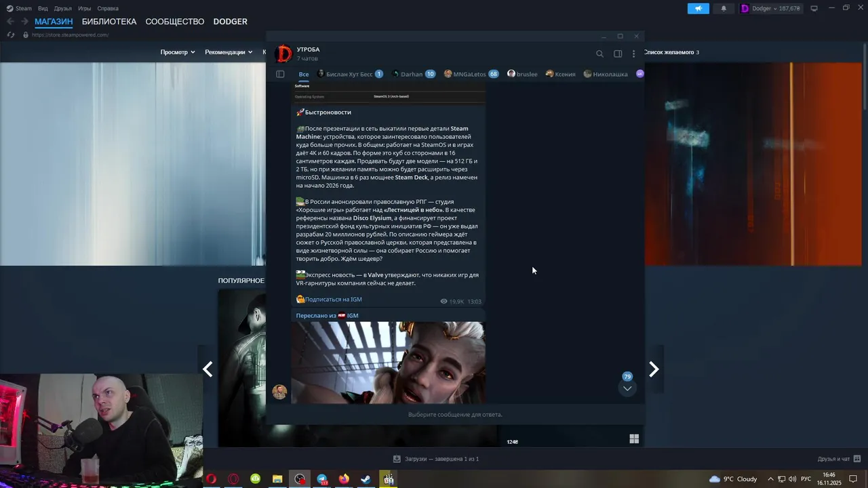
Task: Open Opera GX icon in taskbar
Action: [x=233, y=479]
